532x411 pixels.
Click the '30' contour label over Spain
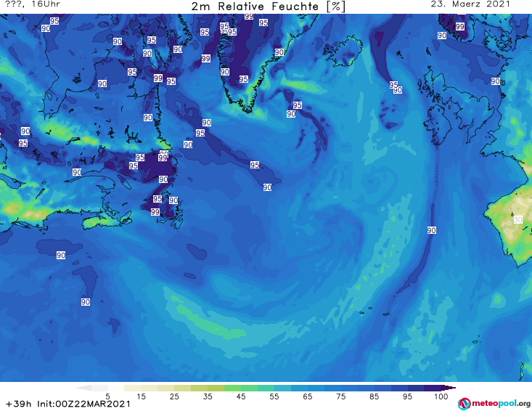[x=517, y=219]
